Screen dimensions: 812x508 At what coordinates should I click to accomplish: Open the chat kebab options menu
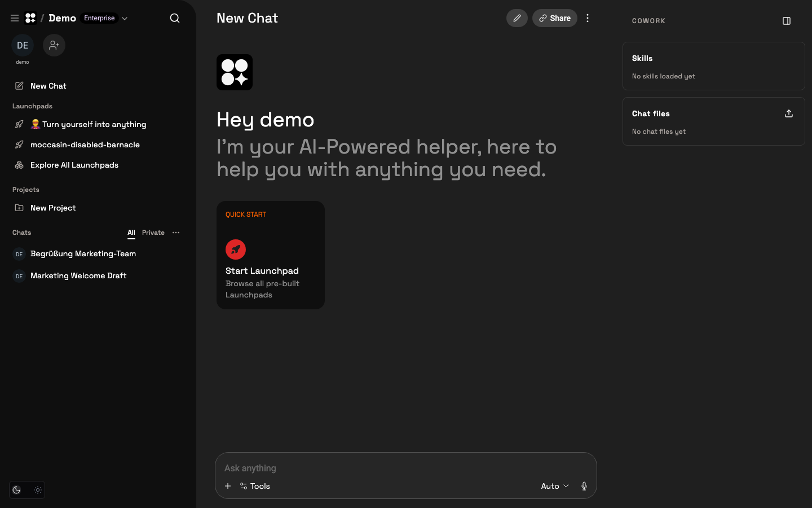588,18
